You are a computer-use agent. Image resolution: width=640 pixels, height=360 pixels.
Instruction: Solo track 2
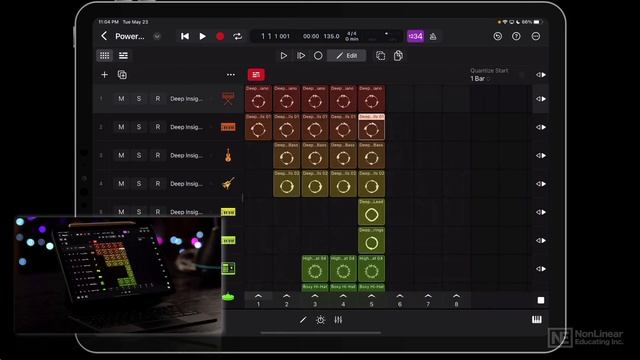pyautogui.click(x=139, y=127)
